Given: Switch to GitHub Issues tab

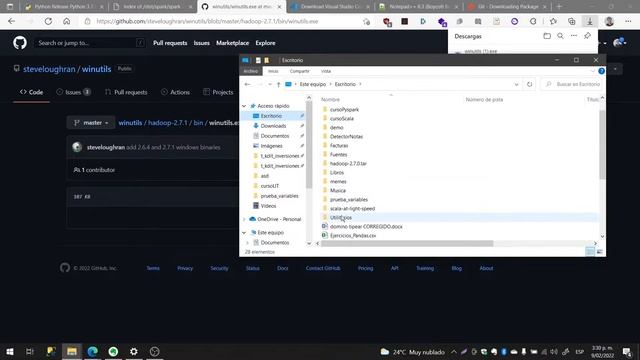Looking at the screenshot, I should click(x=73, y=92).
